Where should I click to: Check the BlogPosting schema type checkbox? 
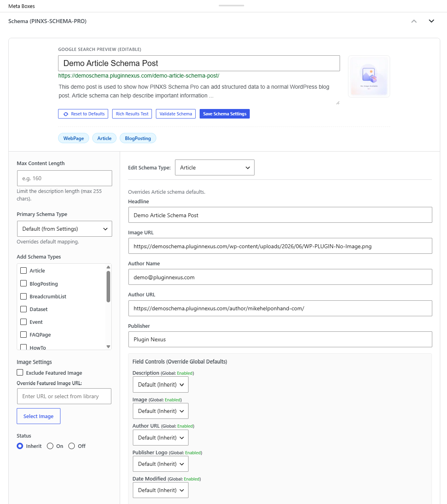coord(23,283)
